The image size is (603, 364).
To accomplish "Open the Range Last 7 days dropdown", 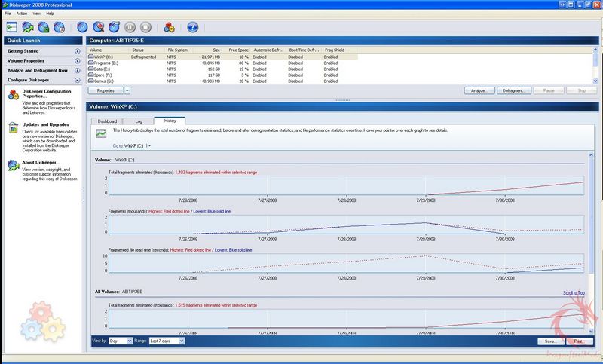I will tap(166, 341).
